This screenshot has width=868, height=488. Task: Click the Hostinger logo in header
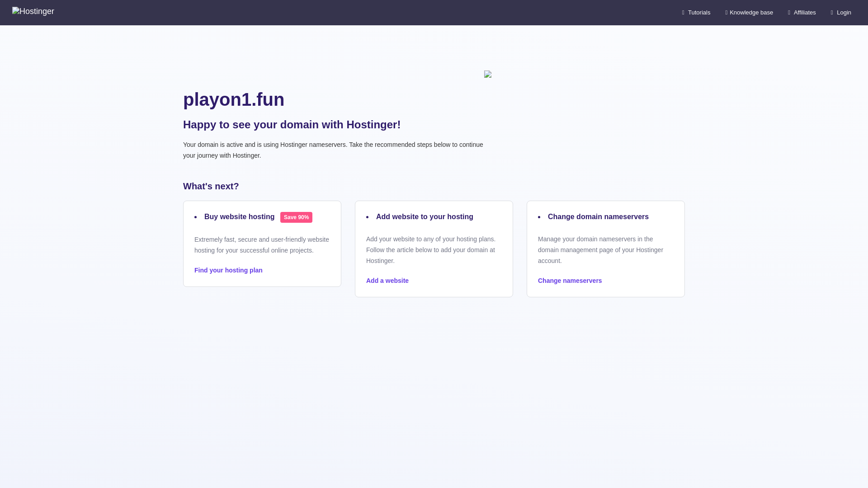pos(33,12)
